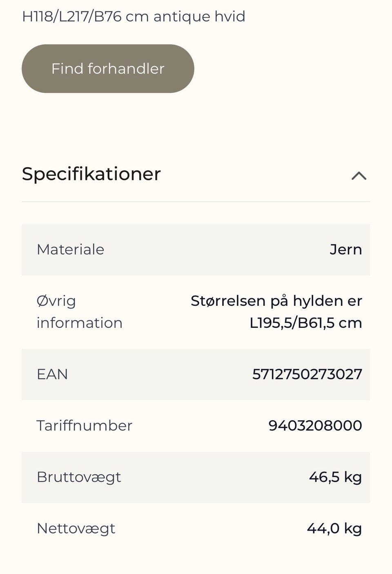Screen dimensions: 392x574
Task: Select the EAN number 5712750273027
Action: (307, 374)
